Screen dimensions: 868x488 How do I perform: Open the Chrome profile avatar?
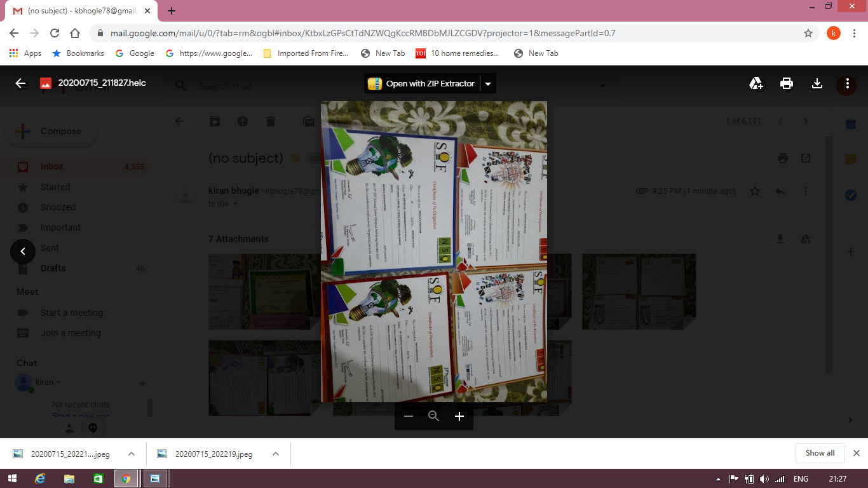834,33
